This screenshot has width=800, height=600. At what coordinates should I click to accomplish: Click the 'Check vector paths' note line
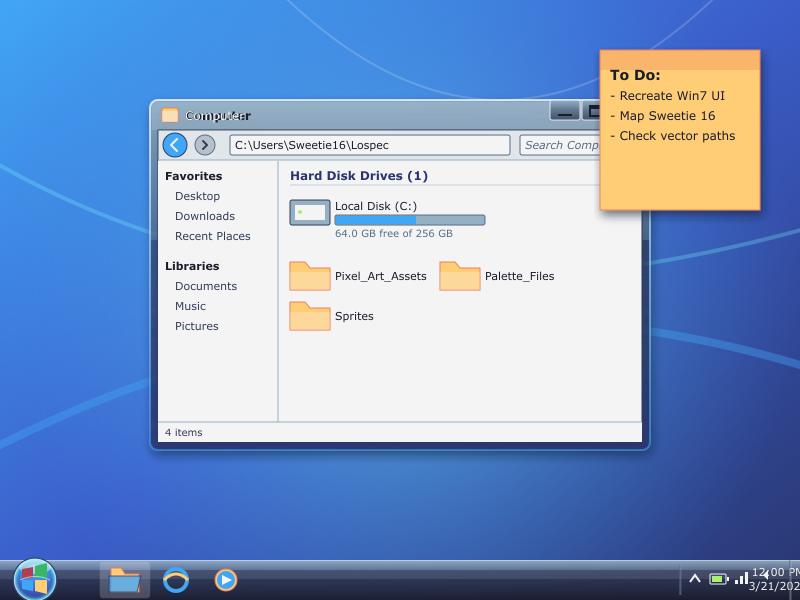pyautogui.click(x=673, y=136)
